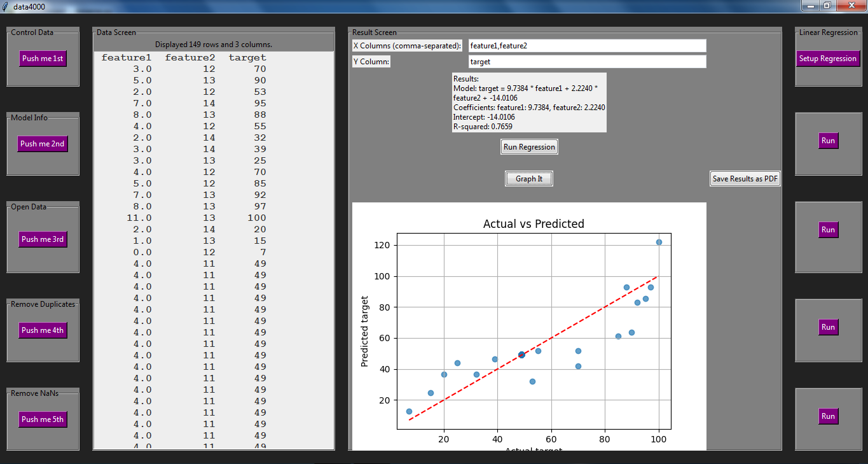Click the 'feature1' column header in Data Screen
Screen dimensions: 868x464
pos(127,58)
